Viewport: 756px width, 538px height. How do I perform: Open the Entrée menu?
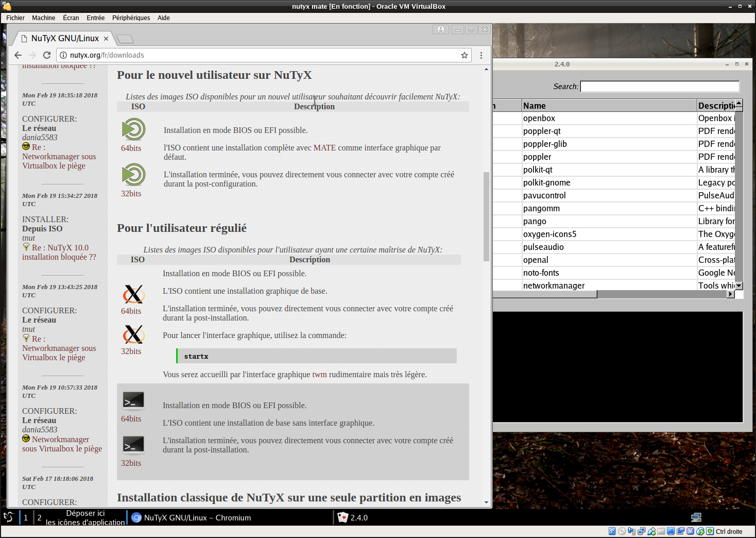95,18
